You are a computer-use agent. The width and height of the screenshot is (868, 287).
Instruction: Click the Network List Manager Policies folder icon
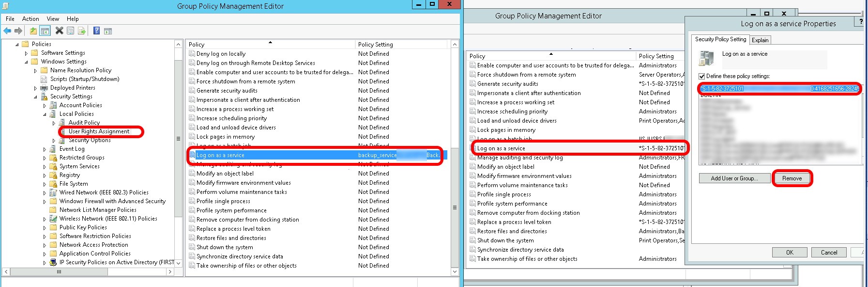pos(53,210)
